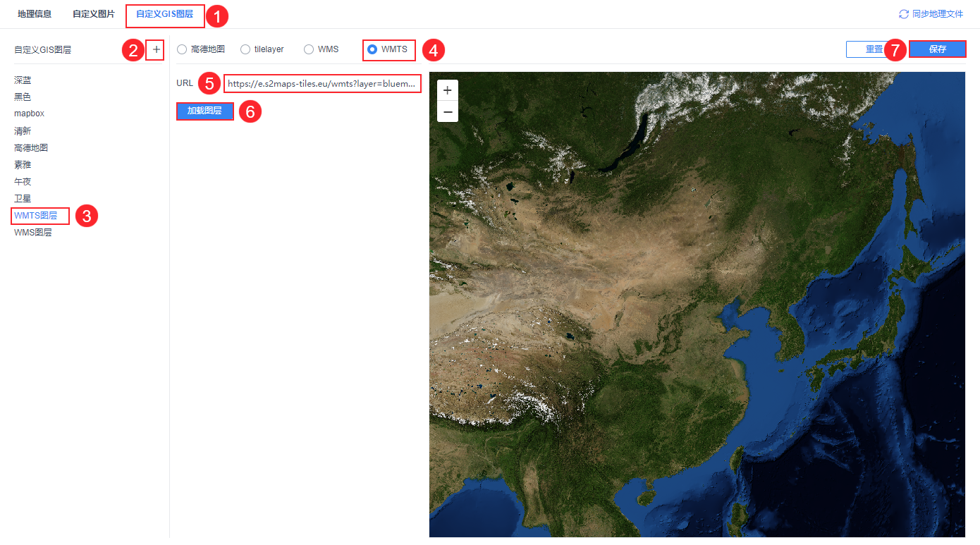Click the sync geographic files icon

coord(904,14)
